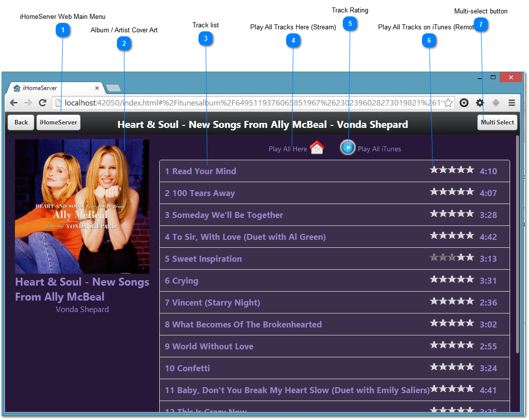Set star rating for Sweet Inspiration

452,257
